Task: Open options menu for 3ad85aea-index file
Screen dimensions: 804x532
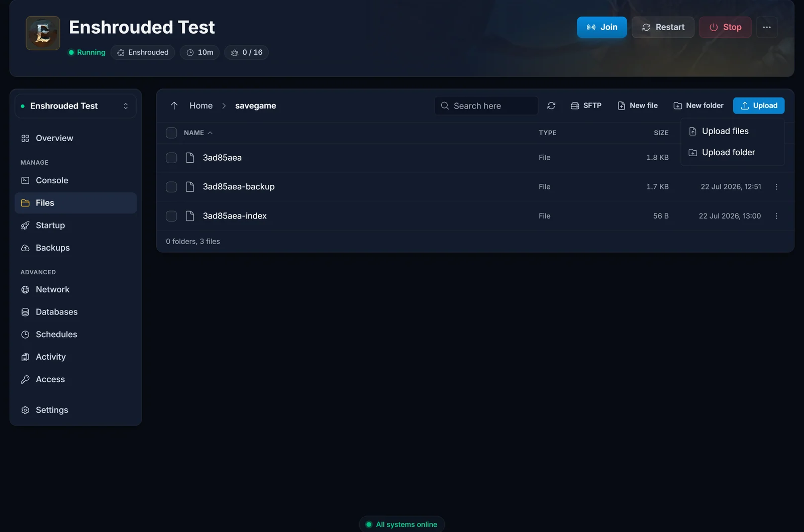Action: [x=776, y=216]
